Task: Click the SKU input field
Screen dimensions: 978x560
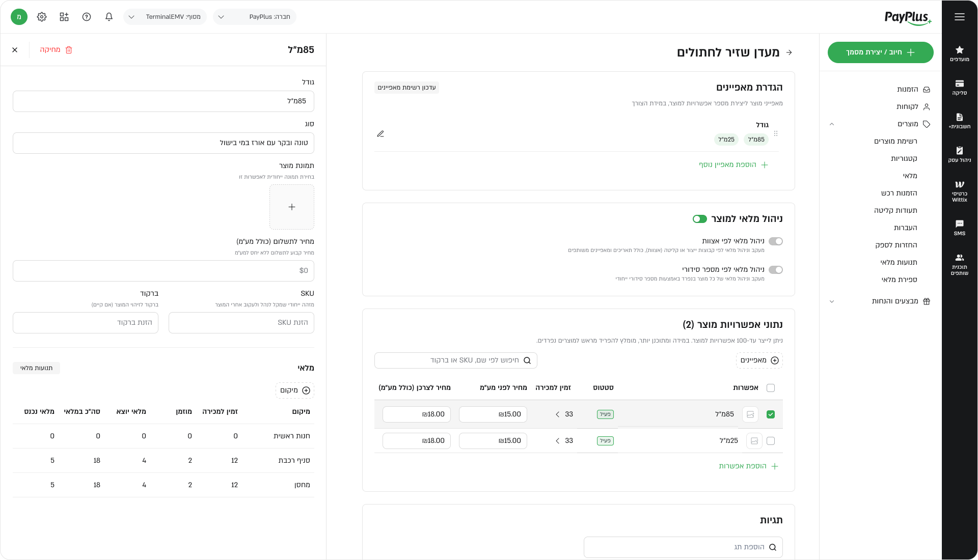Action: [241, 323]
